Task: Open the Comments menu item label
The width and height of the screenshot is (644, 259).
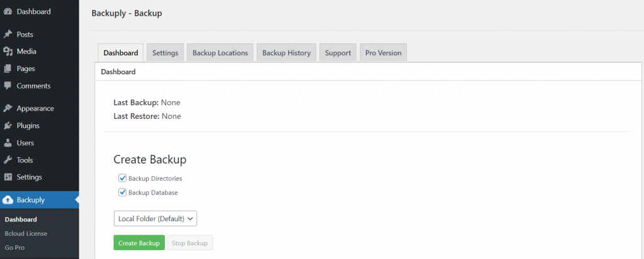Action: pyautogui.click(x=34, y=86)
